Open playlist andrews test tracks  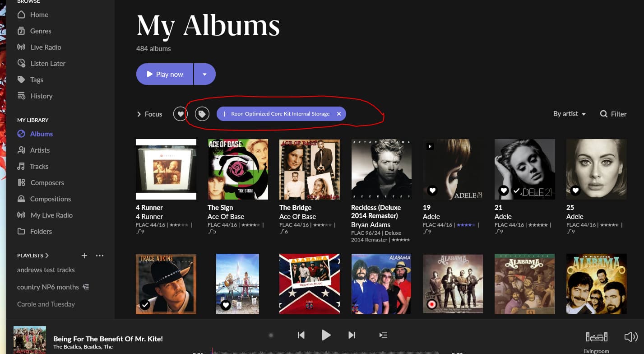click(46, 270)
